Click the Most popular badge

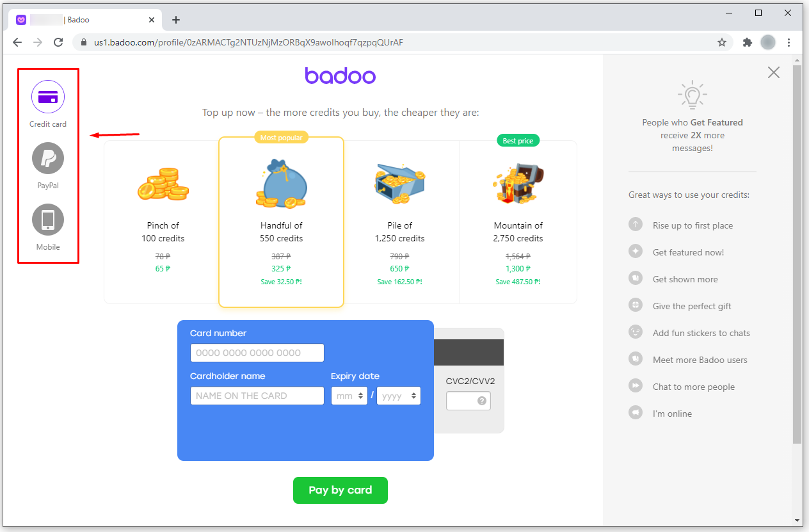pos(281,138)
